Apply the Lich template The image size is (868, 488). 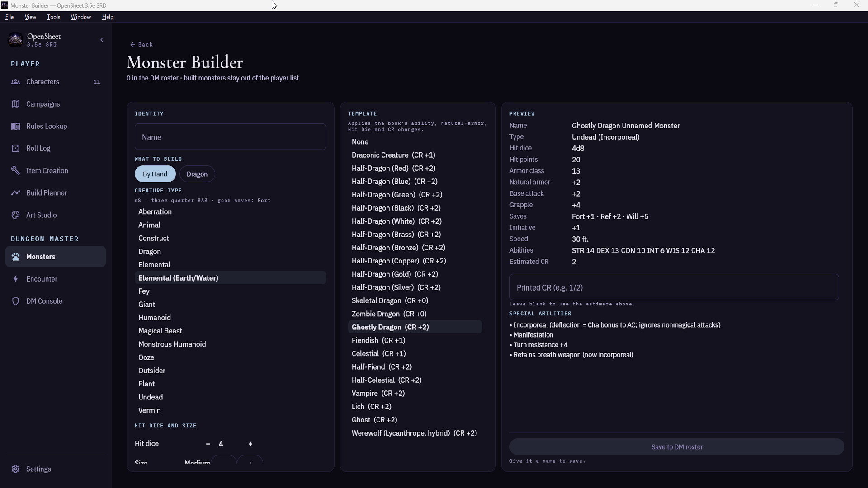point(415,407)
